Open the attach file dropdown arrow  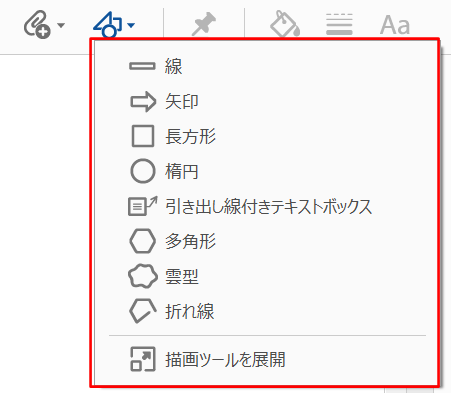point(61,25)
